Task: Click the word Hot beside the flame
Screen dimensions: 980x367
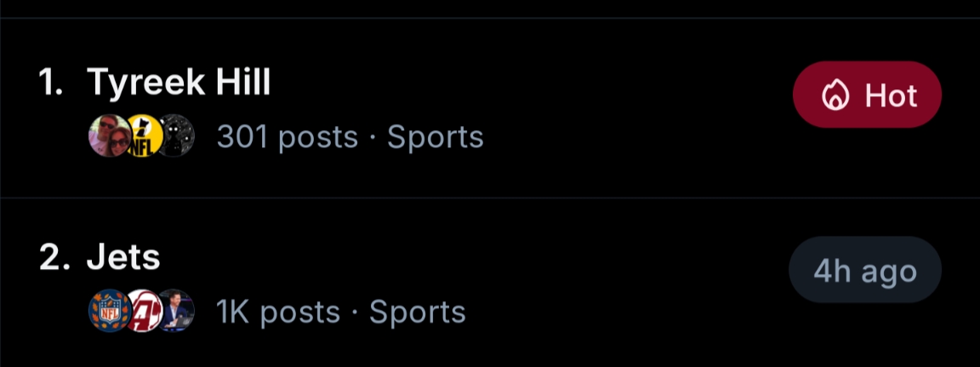Action: click(891, 95)
